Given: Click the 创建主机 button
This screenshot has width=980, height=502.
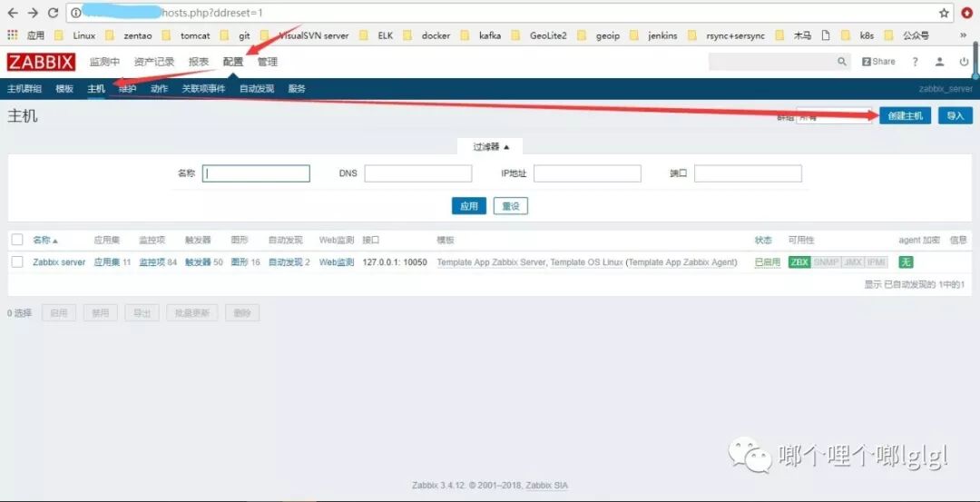Looking at the screenshot, I should [x=905, y=115].
